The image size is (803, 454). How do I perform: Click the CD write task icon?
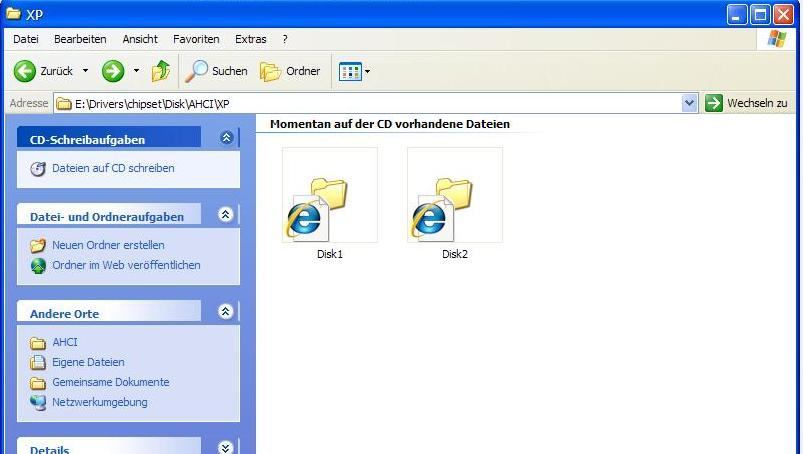[37, 169]
